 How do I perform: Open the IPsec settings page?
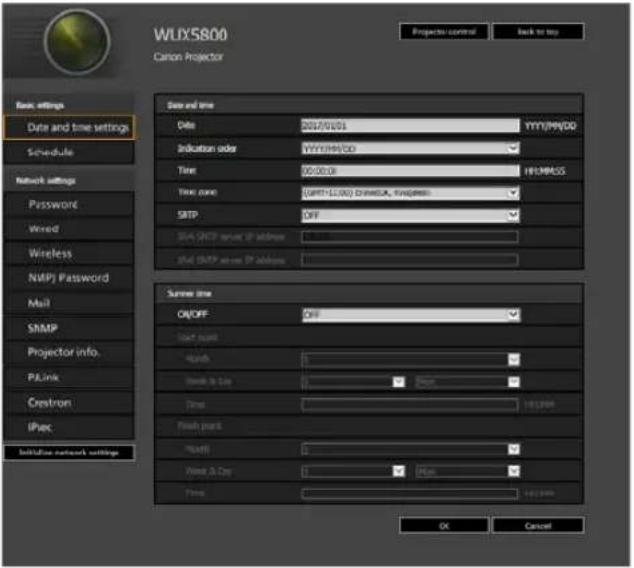(x=69, y=427)
